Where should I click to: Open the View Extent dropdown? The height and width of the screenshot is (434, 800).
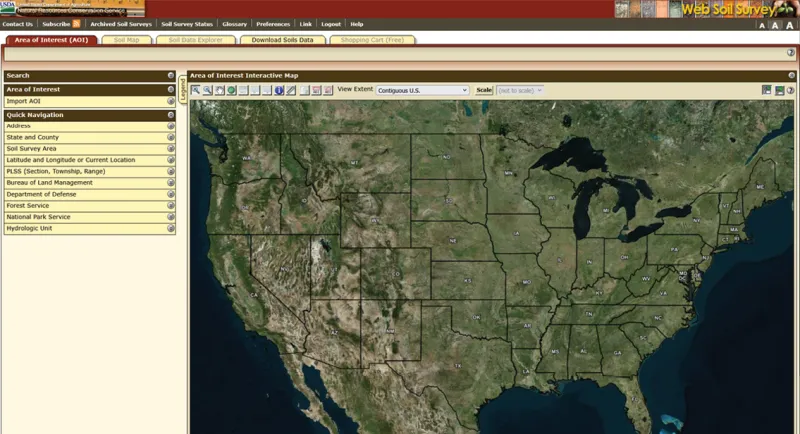pos(422,90)
